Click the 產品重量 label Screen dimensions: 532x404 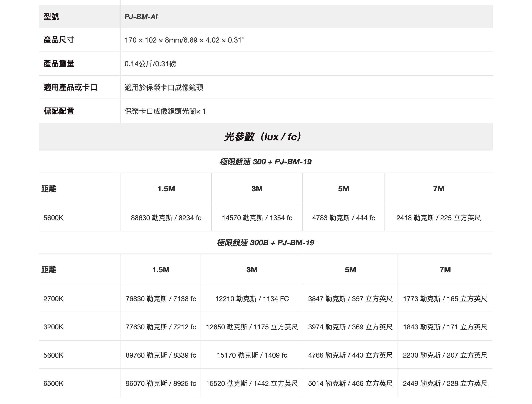(x=59, y=64)
